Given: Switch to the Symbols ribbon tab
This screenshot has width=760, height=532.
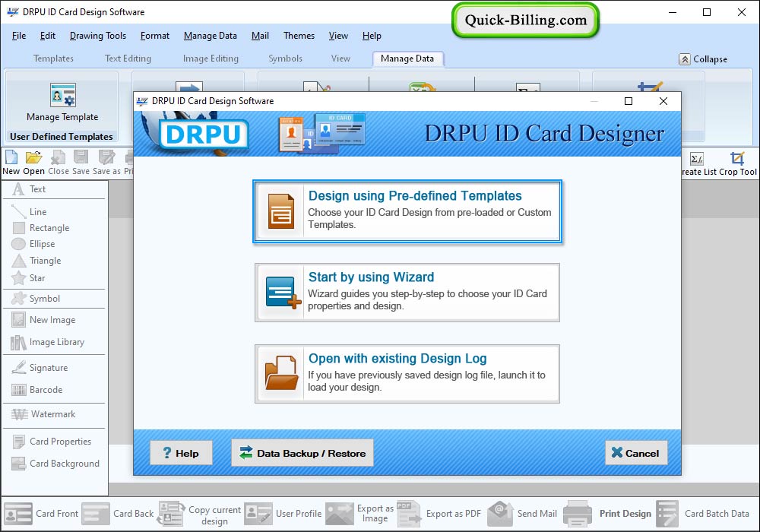Looking at the screenshot, I should point(286,59).
